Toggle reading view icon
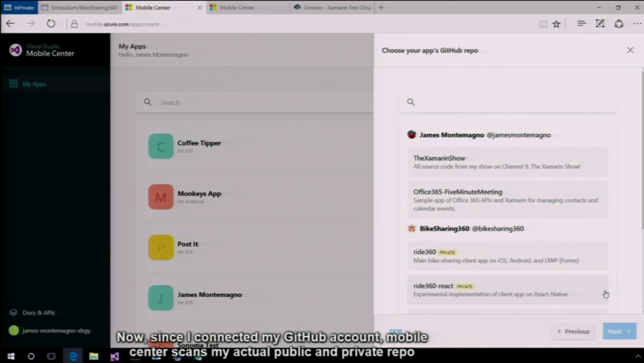644x363 pixels. click(x=543, y=24)
